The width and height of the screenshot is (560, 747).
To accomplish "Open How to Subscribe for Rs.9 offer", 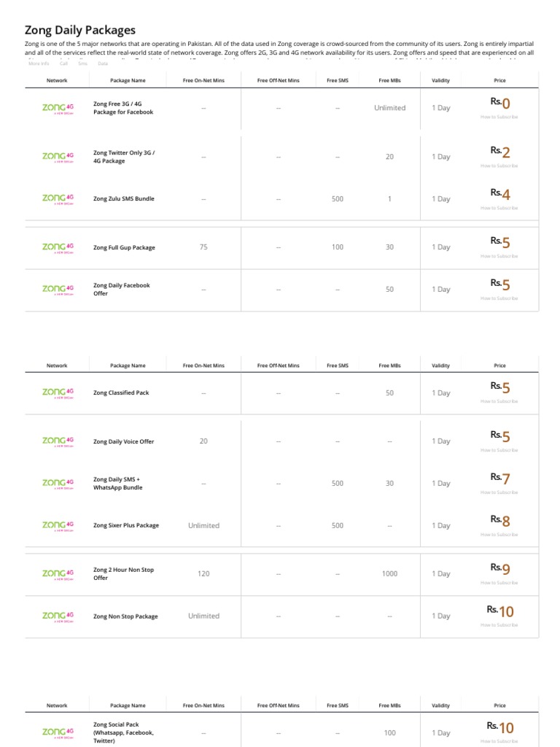I will (x=499, y=583).
